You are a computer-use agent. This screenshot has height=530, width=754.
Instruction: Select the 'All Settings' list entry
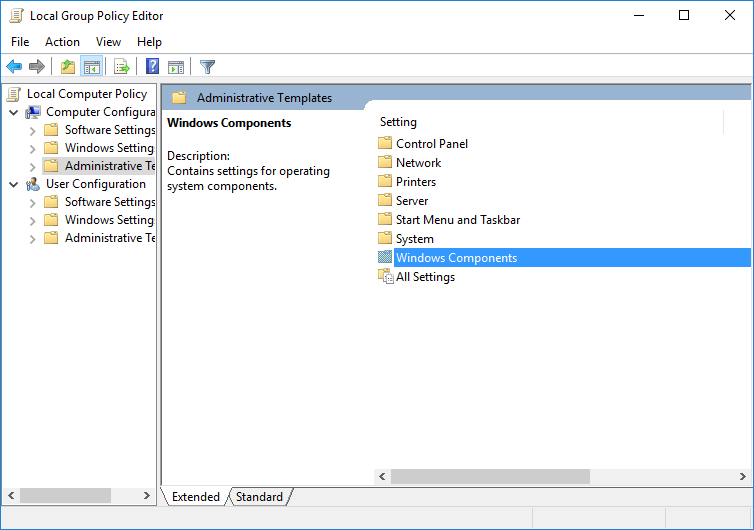point(426,277)
